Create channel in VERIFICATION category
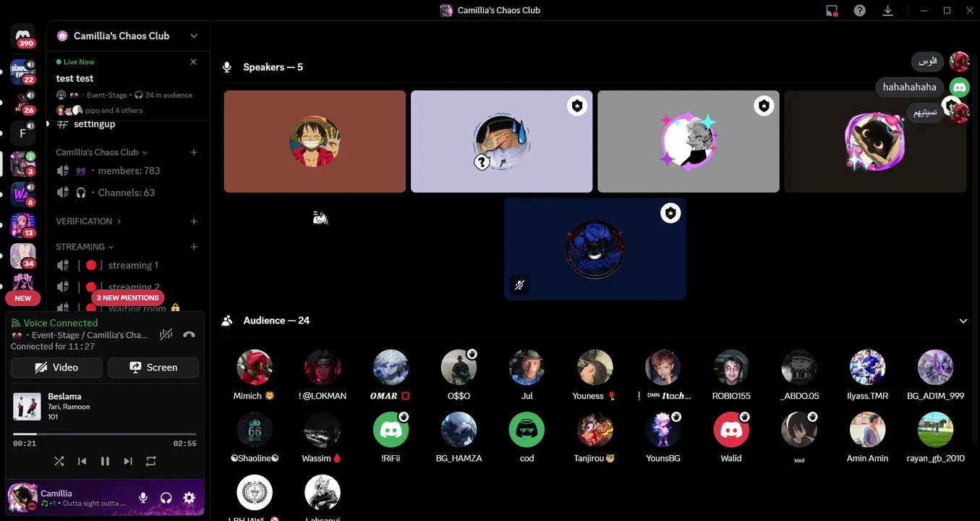Image resolution: width=980 pixels, height=521 pixels. tap(194, 221)
